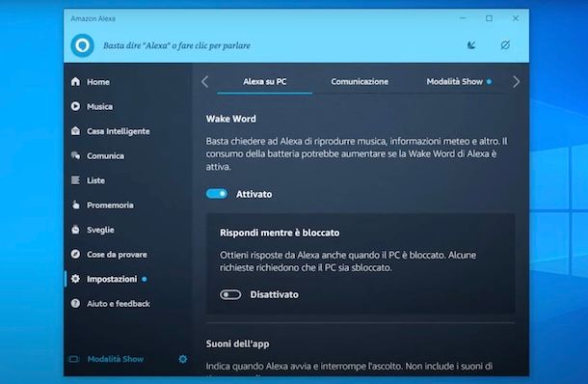Click the Disattivato label
This screenshot has width=588, height=384.
(274, 294)
